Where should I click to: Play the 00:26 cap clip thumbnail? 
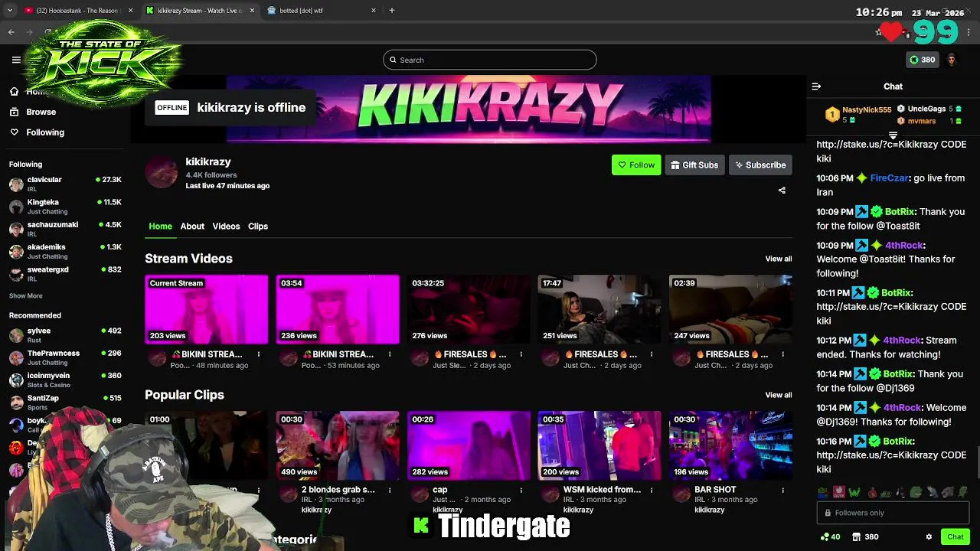[469, 445]
